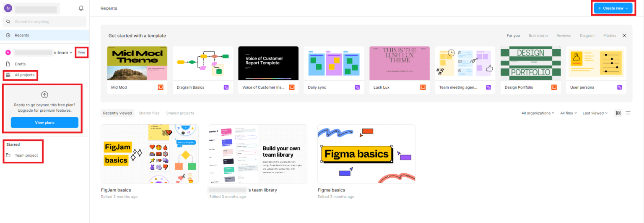Open the Mid Mod Theme template thumbnail

tap(137, 63)
